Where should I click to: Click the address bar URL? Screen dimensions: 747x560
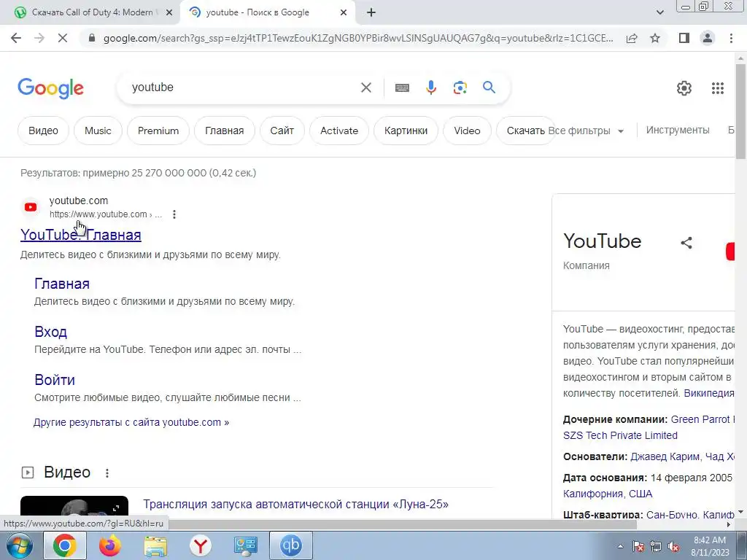(357, 38)
